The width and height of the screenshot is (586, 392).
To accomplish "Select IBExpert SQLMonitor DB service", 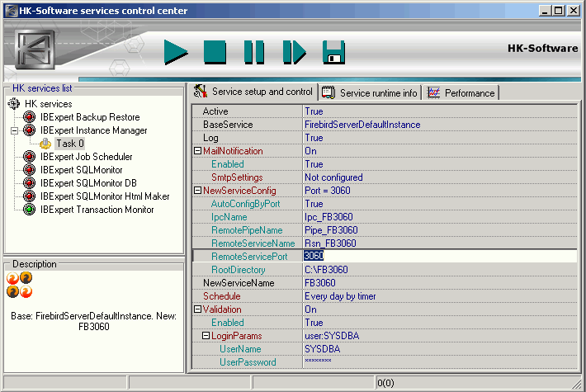I will (x=88, y=183).
